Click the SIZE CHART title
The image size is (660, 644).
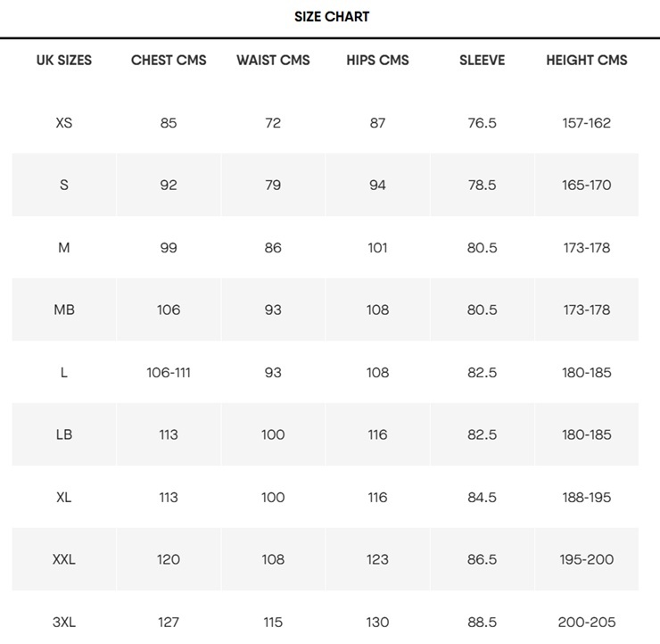click(x=332, y=16)
